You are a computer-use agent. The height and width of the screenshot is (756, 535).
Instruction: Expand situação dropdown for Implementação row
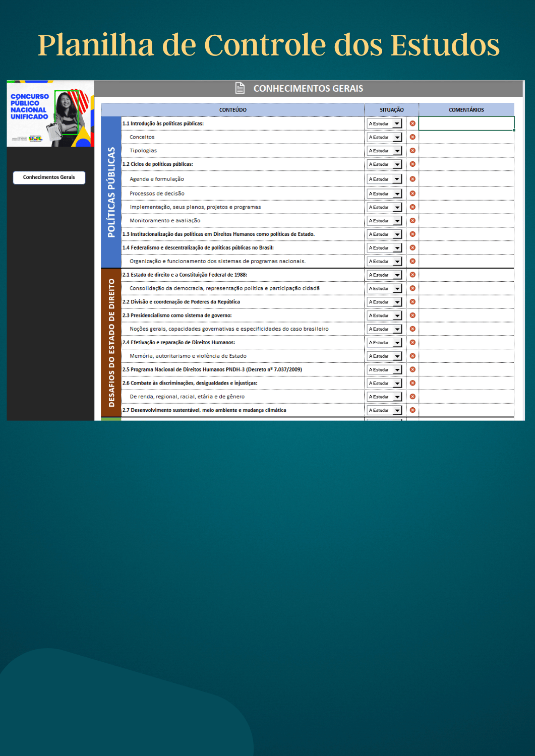click(x=397, y=208)
